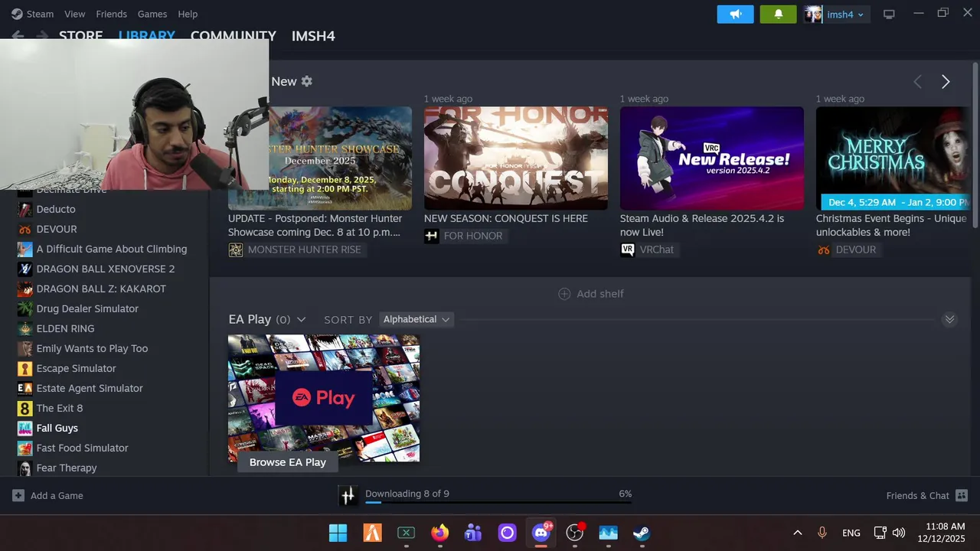Viewport: 980px width, 551px height.
Task: Open Discord from the taskbar
Action: pos(541,533)
